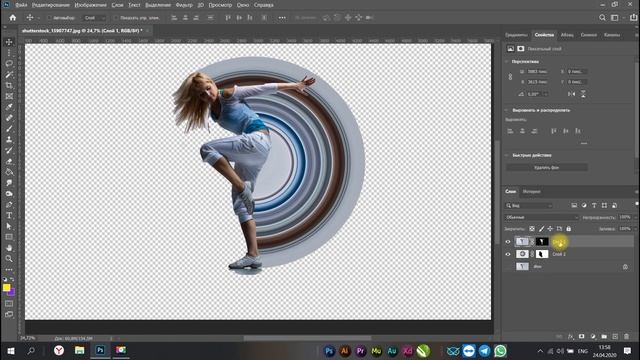This screenshot has height=360, width=640.
Task: Open the search magnifier at top right
Action: pyautogui.click(x=602, y=18)
